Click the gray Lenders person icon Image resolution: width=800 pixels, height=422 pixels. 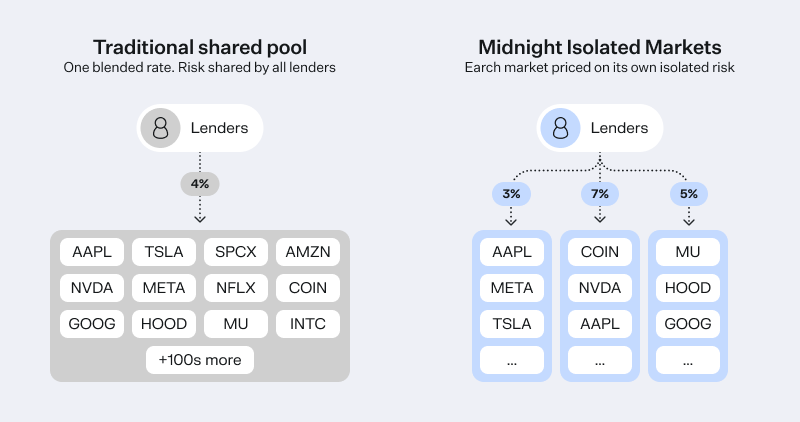160,128
